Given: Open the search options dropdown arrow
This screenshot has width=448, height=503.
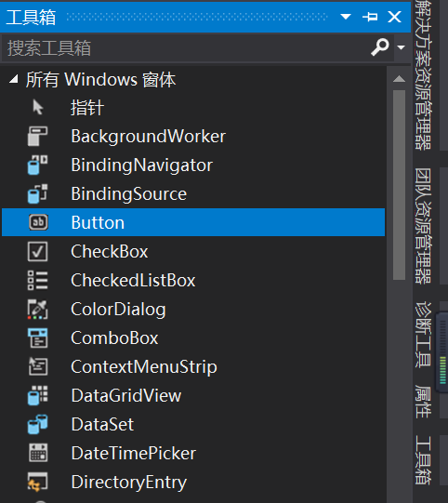Looking at the screenshot, I should click(x=401, y=47).
